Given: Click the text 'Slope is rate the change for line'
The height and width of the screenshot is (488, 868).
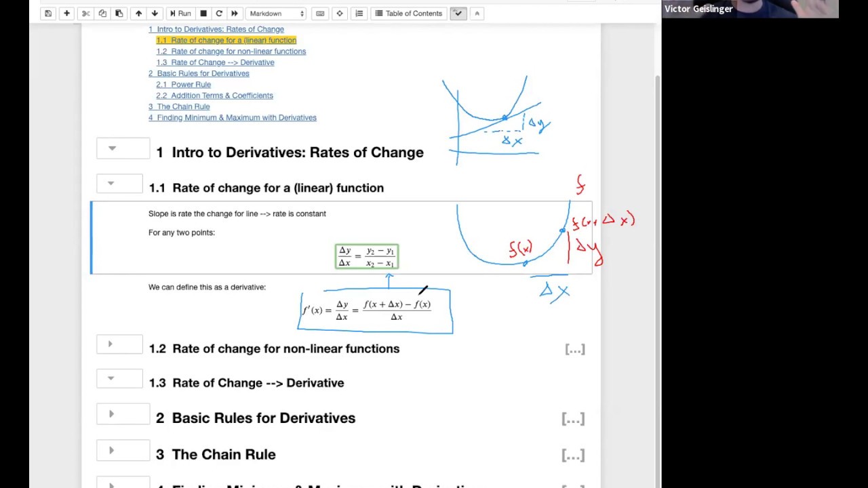Looking at the screenshot, I should pos(202,213).
